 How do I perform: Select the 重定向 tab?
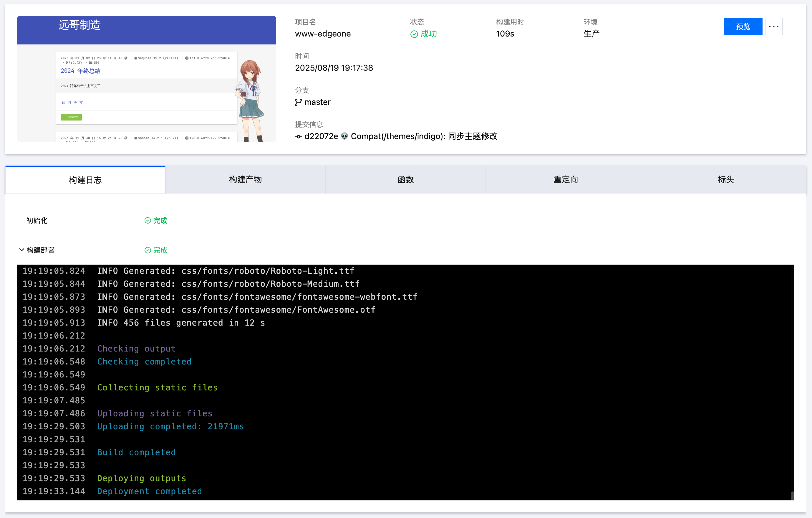click(x=566, y=179)
